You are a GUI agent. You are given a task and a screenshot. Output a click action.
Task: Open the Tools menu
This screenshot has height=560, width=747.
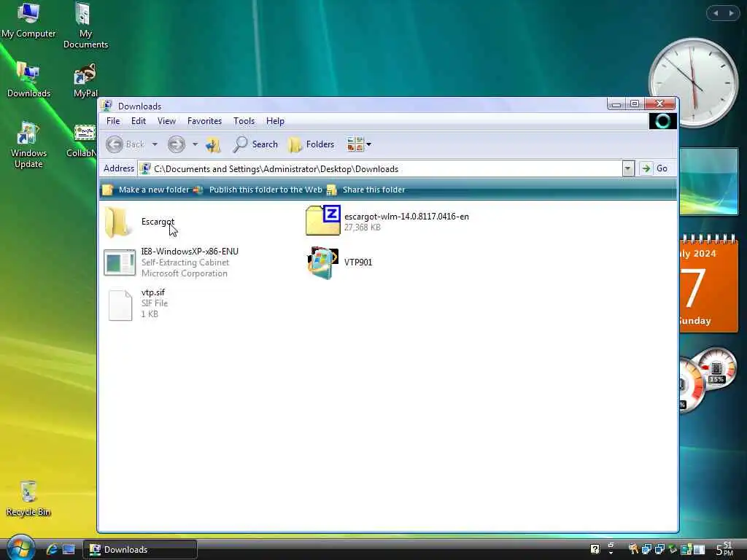pos(244,121)
